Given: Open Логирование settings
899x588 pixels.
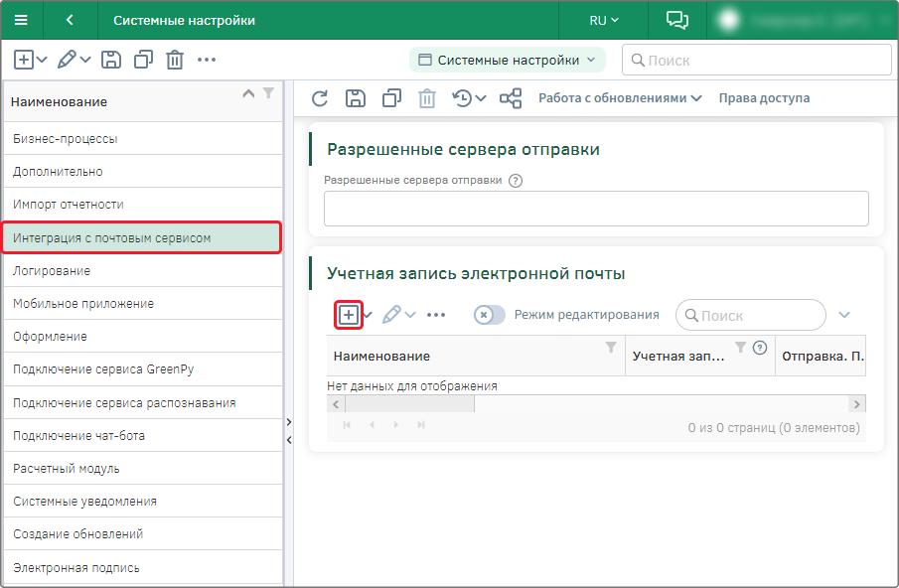Looking at the screenshot, I should pos(143,270).
